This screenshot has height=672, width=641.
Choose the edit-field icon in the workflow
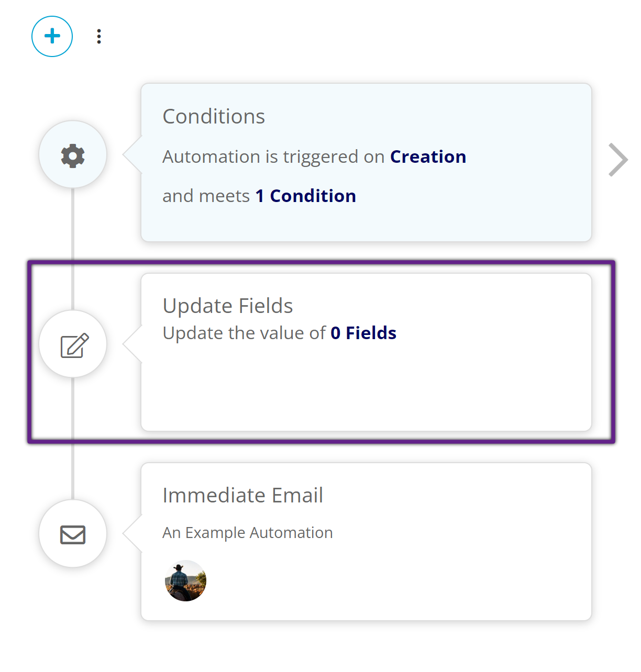73,344
